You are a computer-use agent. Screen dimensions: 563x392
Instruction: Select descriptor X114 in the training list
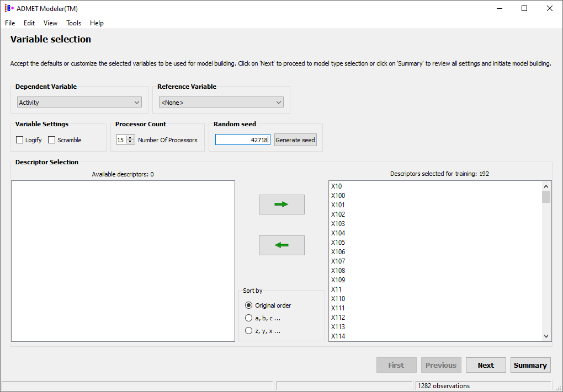pyautogui.click(x=338, y=336)
